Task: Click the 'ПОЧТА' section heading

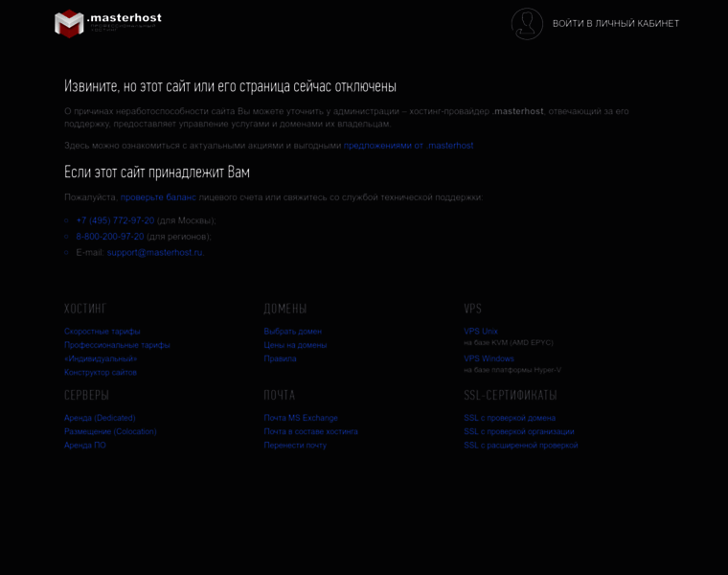Action: point(280,395)
